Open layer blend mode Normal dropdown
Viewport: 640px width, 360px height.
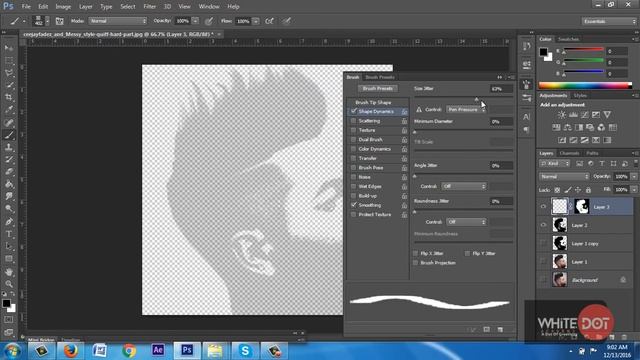pyautogui.click(x=564, y=176)
